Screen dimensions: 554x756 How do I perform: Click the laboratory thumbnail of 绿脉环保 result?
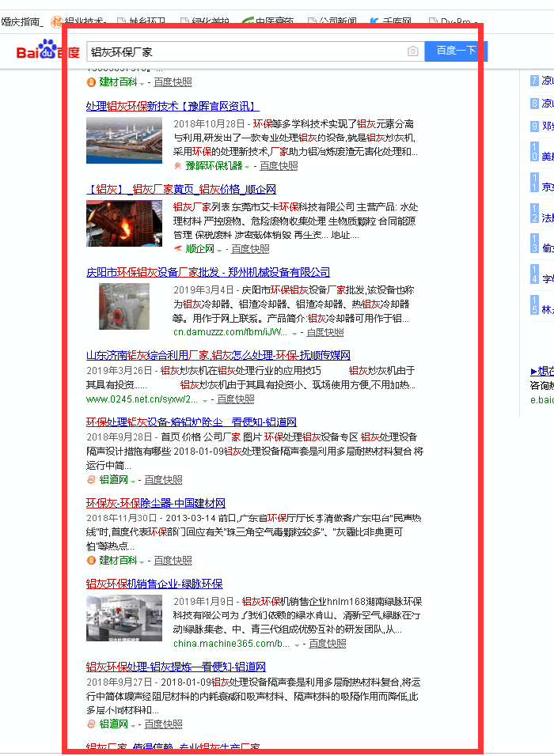(x=124, y=618)
